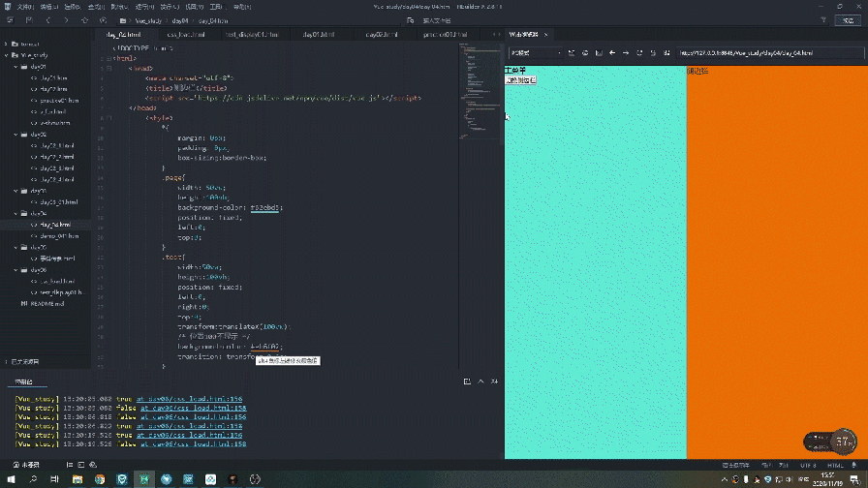Open README.md in the project tree
Image resolution: width=868 pixels, height=488 pixels.
(x=47, y=304)
